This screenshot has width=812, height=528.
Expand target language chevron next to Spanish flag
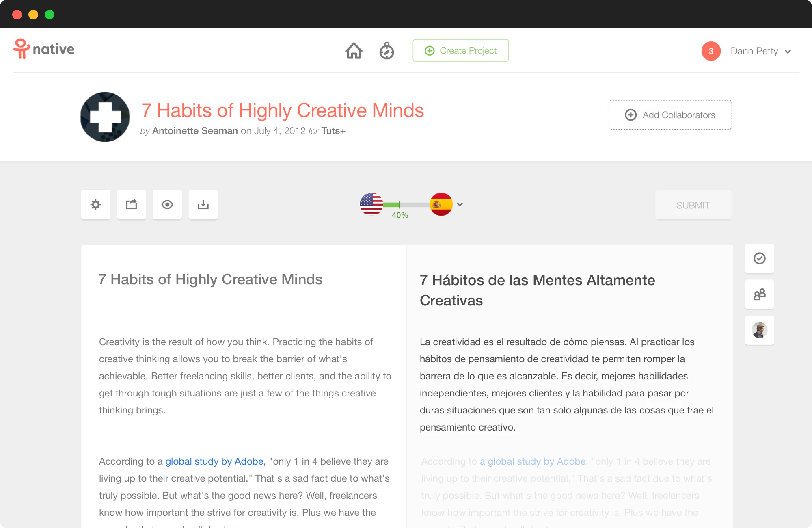point(460,204)
